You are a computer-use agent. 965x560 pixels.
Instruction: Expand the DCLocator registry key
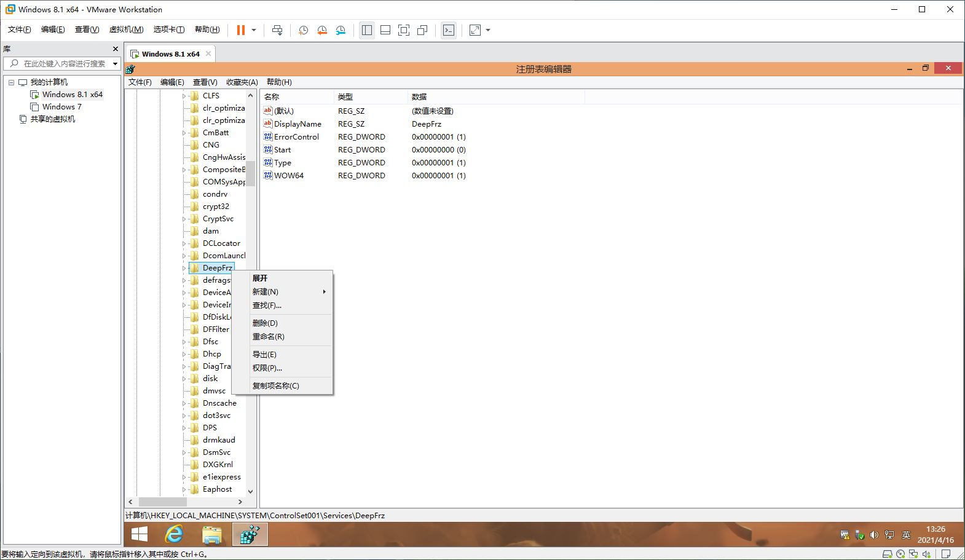pyautogui.click(x=184, y=243)
